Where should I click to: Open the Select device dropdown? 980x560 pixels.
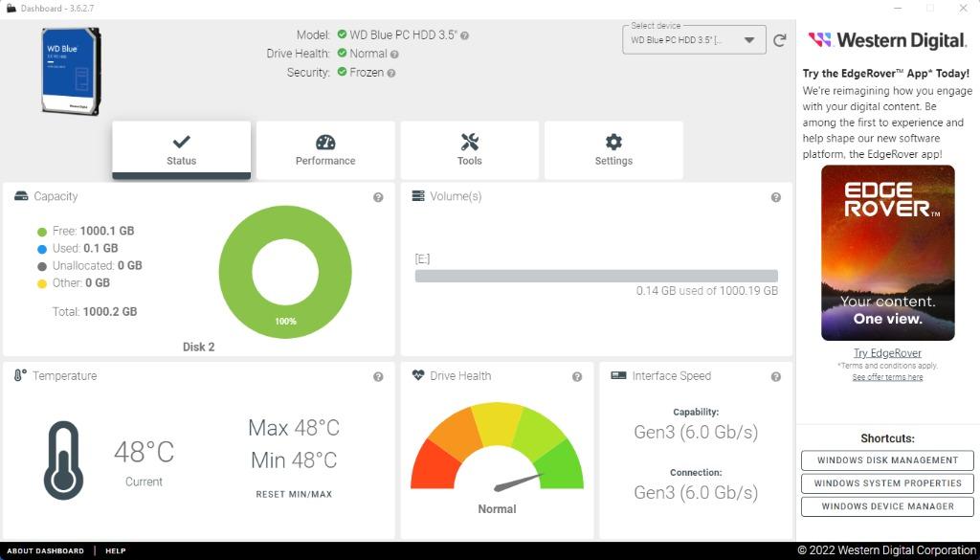pos(694,40)
